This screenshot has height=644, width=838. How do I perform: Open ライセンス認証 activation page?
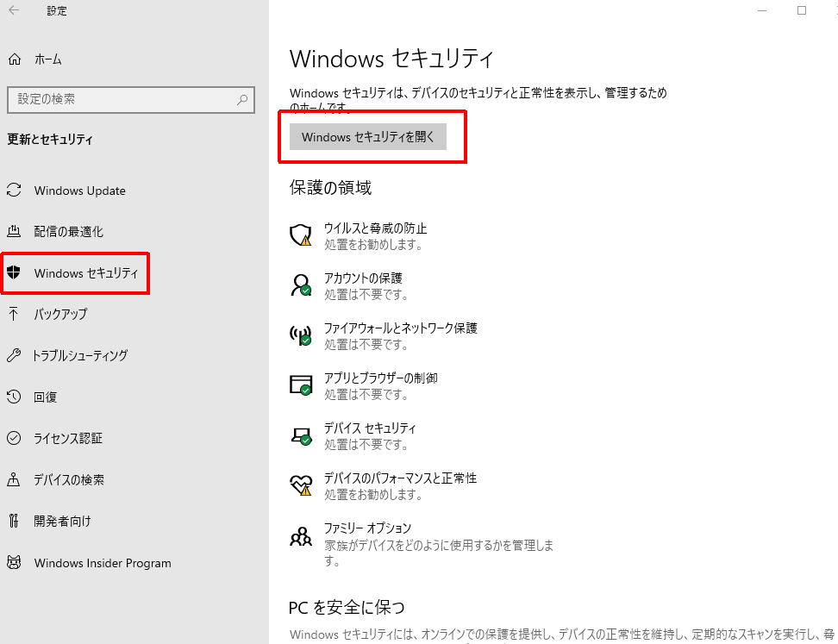68,439
